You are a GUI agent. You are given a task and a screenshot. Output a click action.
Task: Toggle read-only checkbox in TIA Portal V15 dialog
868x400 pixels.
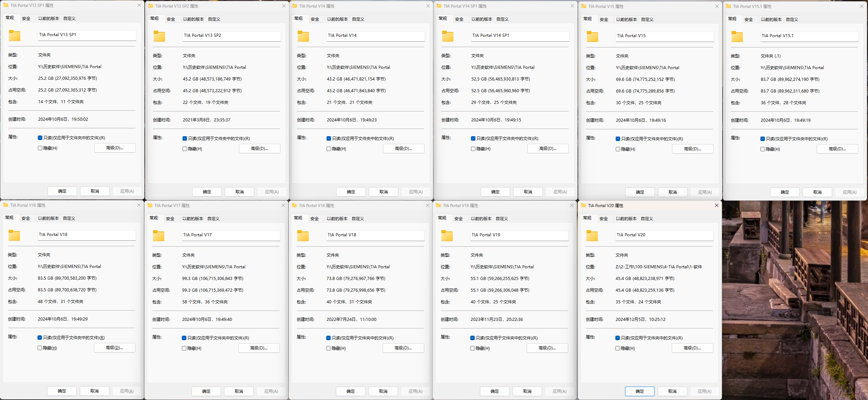point(618,139)
